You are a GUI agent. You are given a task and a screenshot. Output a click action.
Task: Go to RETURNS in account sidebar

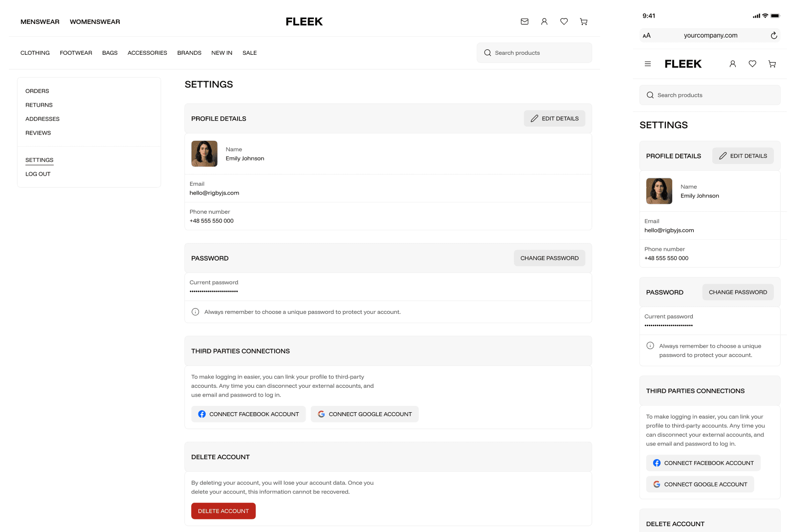(x=39, y=105)
